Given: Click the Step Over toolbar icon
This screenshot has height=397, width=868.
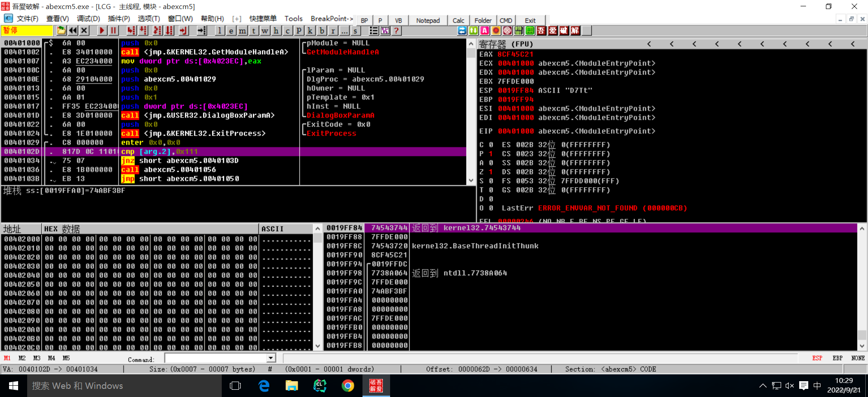Looking at the screenshot, I should pos(143,31).
